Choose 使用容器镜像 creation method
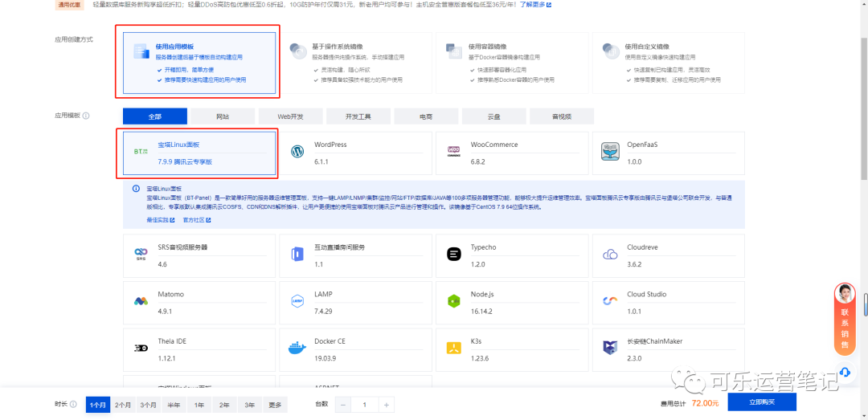The height and width of the screenshot is (420, 868). (x=512, y=62)
